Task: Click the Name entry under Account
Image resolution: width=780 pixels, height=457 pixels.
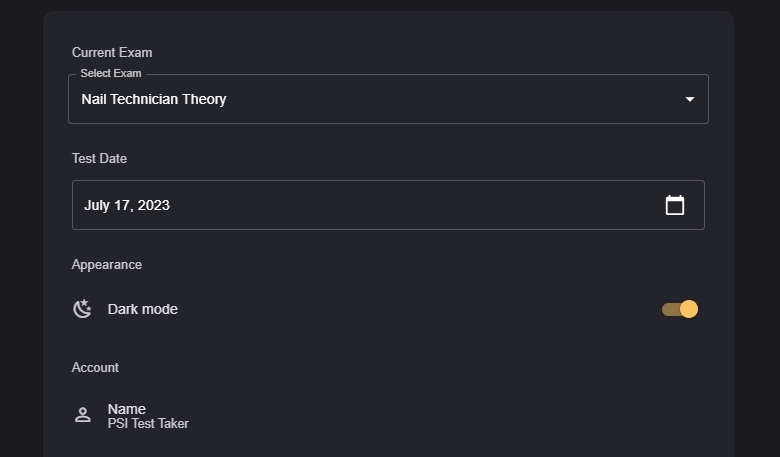Action: pos(127,408)
